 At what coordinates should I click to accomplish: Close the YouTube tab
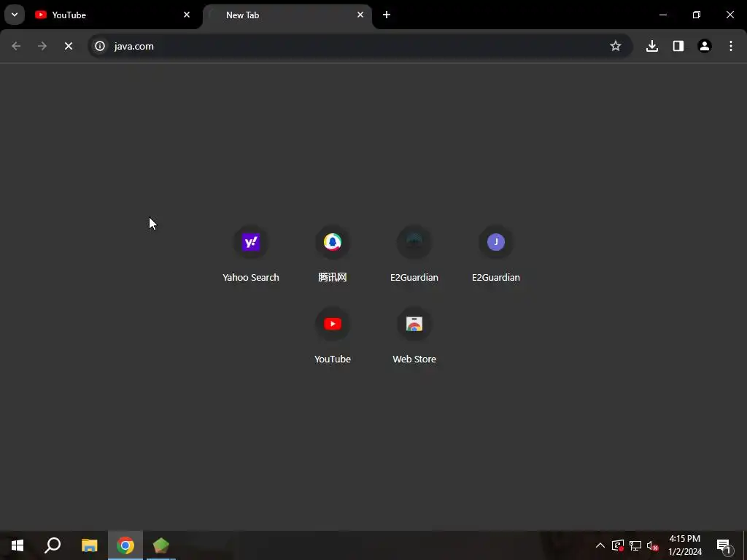point(187,15)
